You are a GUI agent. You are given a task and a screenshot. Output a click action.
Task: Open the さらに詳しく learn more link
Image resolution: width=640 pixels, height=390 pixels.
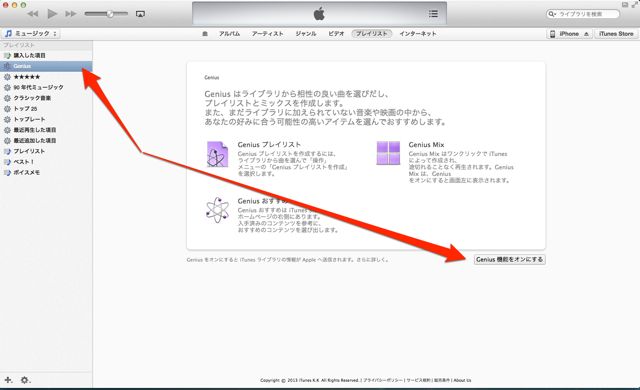(373, 259)
